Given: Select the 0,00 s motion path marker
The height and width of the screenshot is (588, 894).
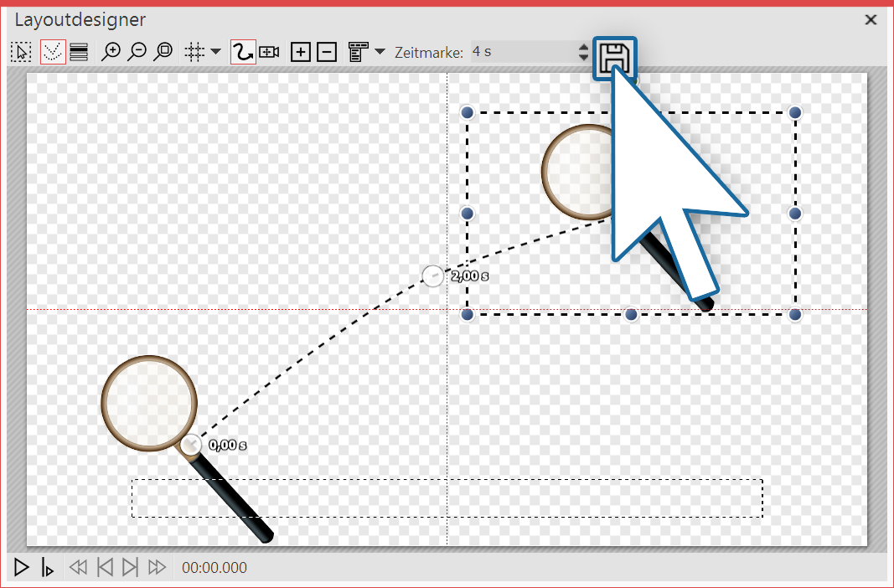Looking at the screenshot, I should coord(191,445).
